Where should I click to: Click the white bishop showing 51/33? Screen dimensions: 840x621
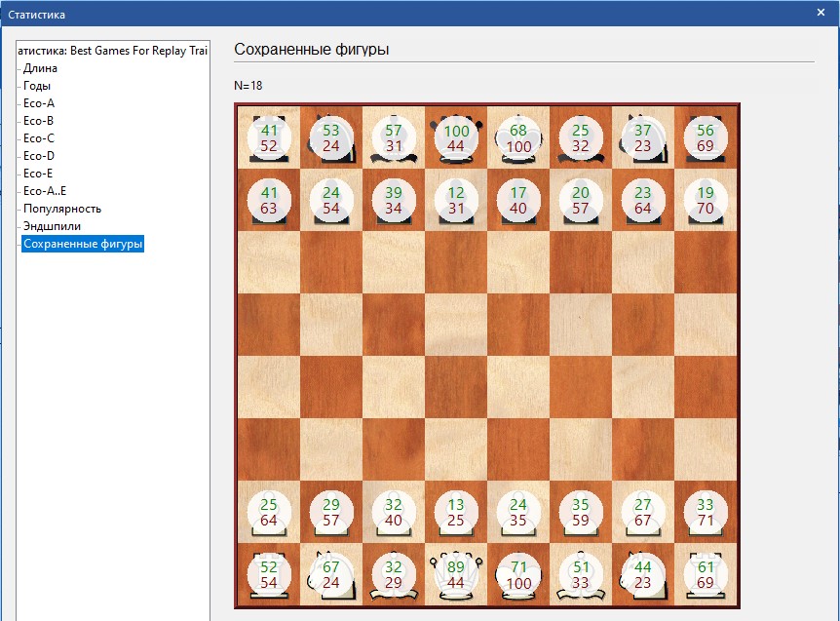(581, 575)
